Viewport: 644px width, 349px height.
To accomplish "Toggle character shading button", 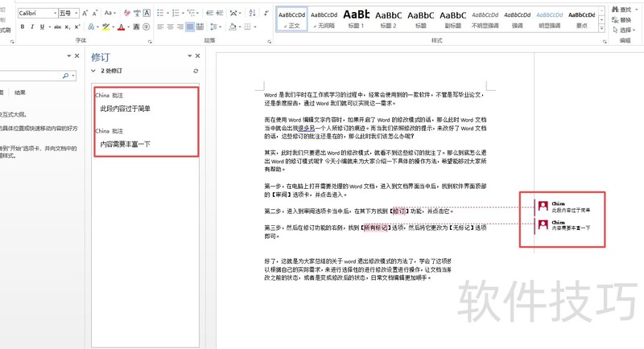I will (134, 27).
